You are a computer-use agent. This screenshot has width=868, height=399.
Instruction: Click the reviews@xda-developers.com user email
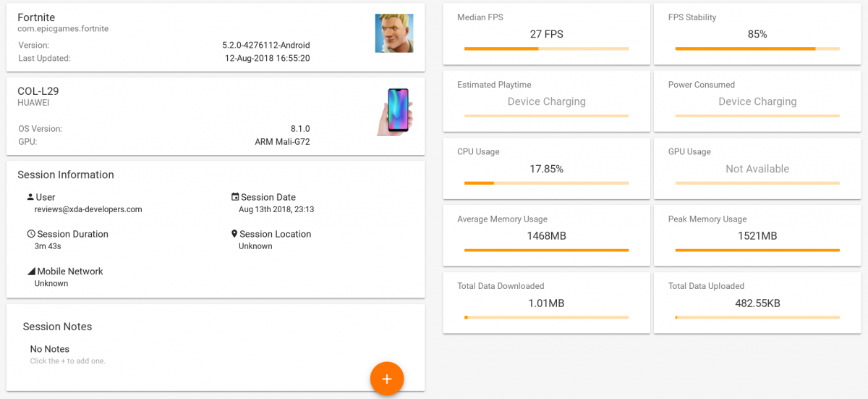(x=88, y=209)
